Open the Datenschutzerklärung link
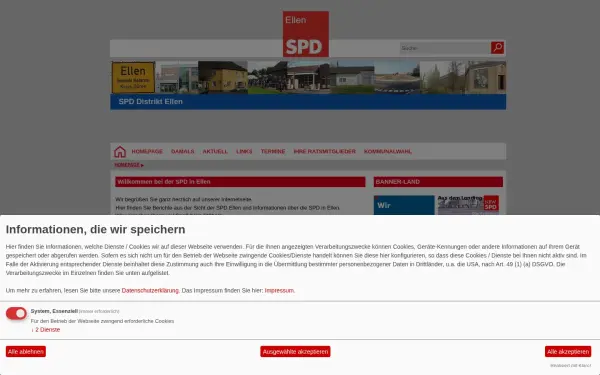Screen dimensions: 600x375 coord(150,290)
